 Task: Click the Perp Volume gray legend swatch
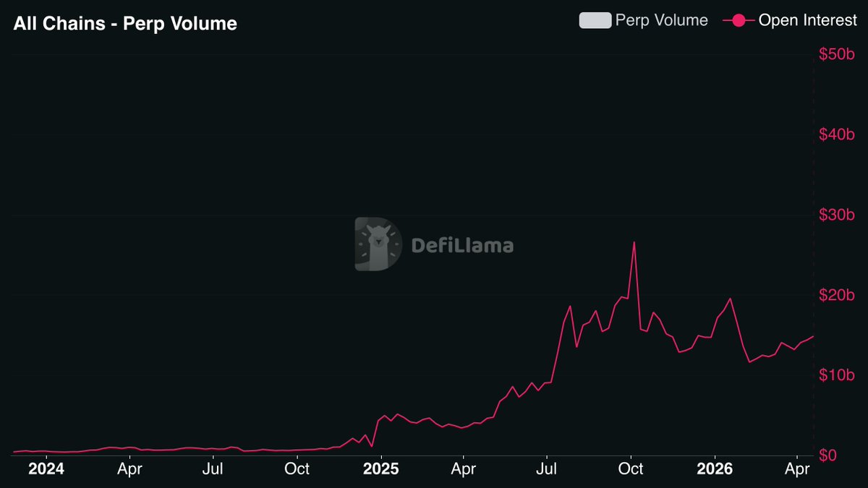(x=595, y=21)
